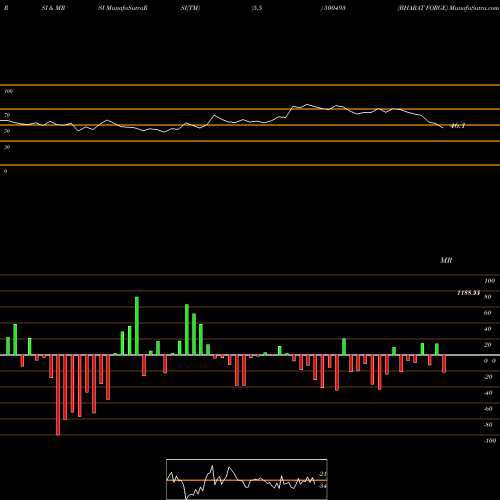Click the -80 label on MR axis
The image size is (500, 500).
[488, 425]
